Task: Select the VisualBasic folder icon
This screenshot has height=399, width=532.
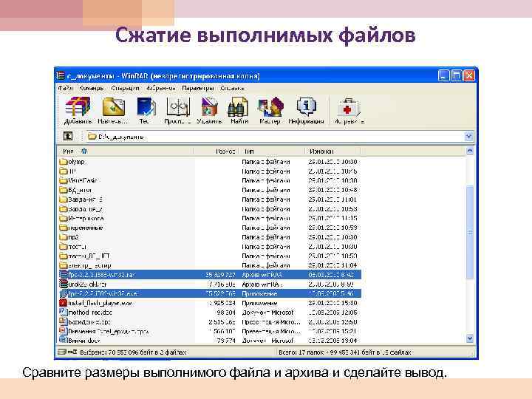Action: pos(64,180)
